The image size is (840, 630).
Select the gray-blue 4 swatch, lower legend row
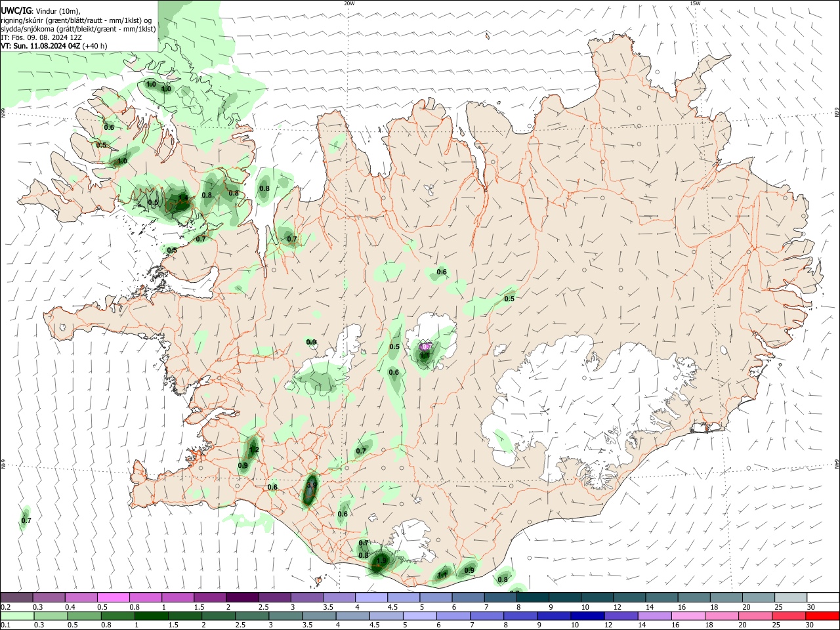(x=352, y=616)
